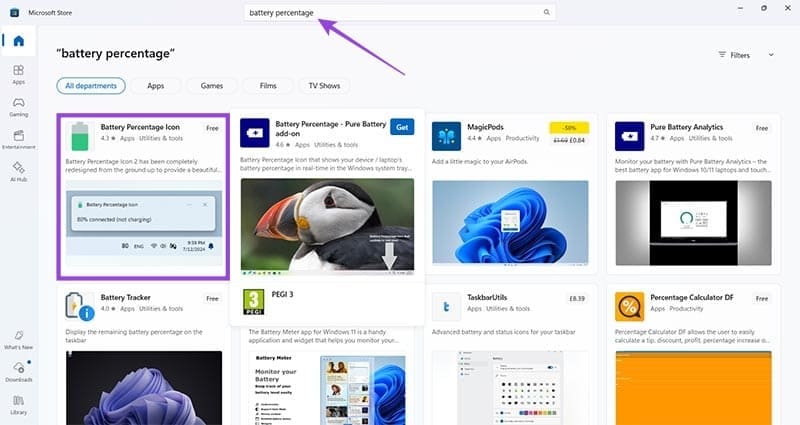Open What's New in sidebar
800x425 pixels.
click(18, 340)
